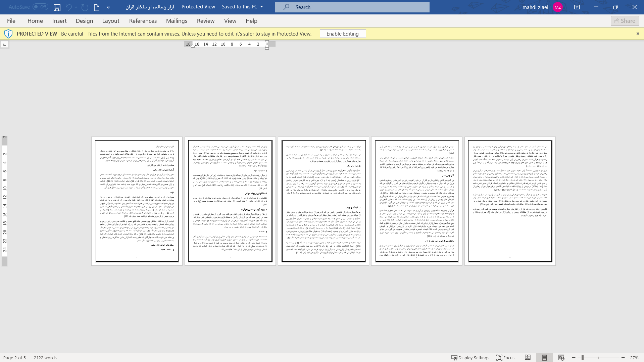Open Customize Quick Access Toolbar dropdown
Screen dimensions: 644x362
coord(108,7)
